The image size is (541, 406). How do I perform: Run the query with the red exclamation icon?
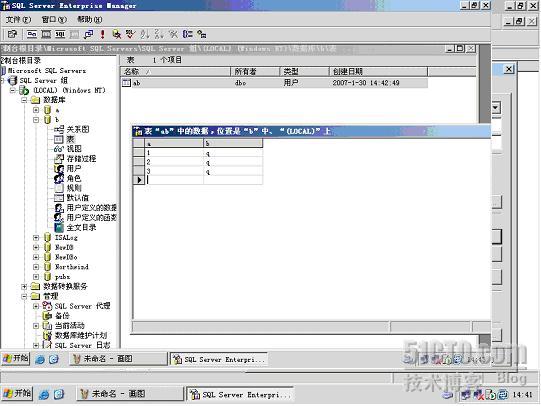click(102, 34)
